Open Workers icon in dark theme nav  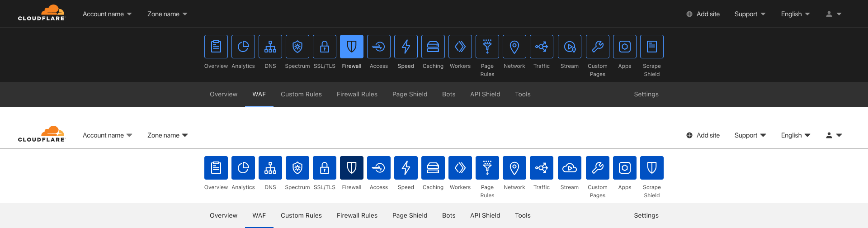tap(460, 47)
